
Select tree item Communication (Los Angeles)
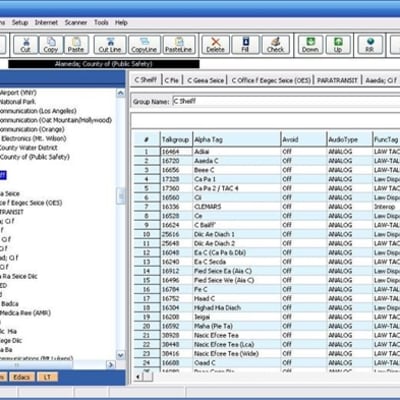tap(38, 111)
